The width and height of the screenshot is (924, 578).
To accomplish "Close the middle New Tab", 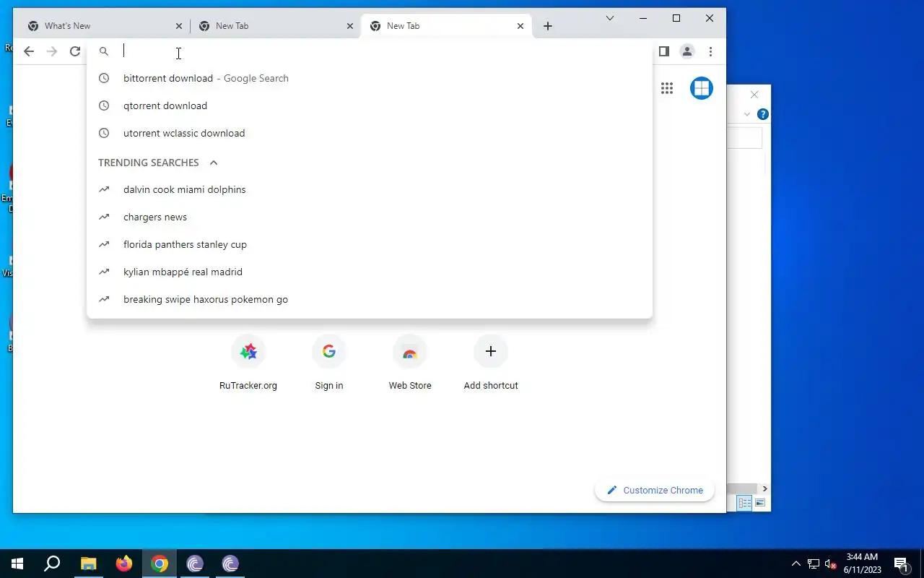I will (x=350, y=26).
